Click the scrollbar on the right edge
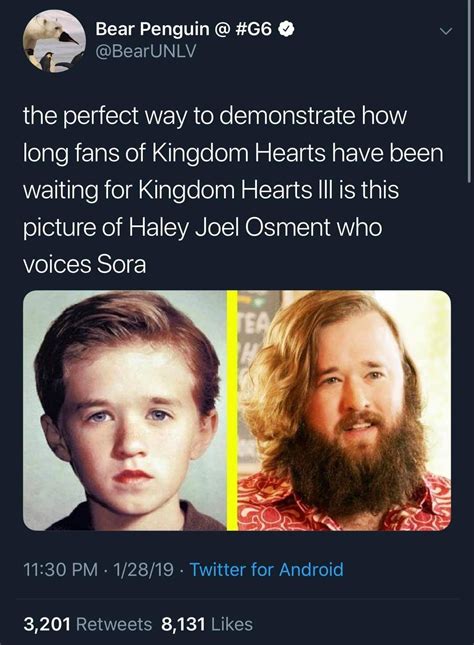 click(469, 90)
